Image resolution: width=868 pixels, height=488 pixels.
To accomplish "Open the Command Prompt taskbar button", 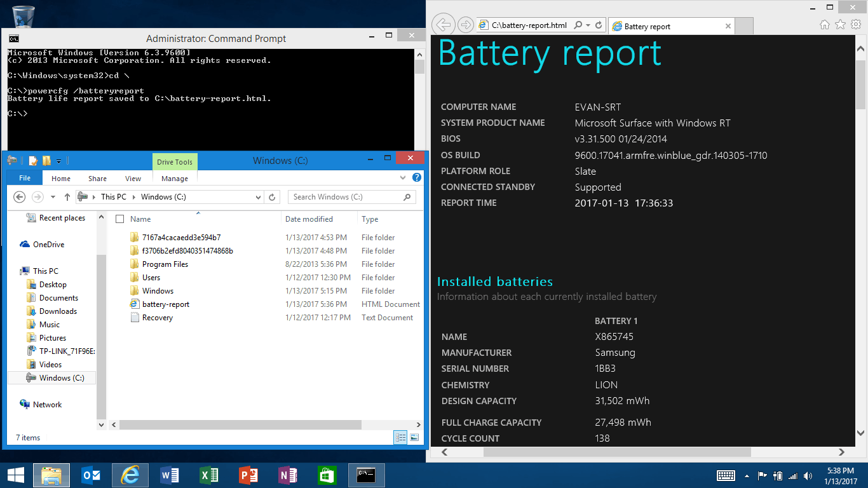I will [366, 475].
